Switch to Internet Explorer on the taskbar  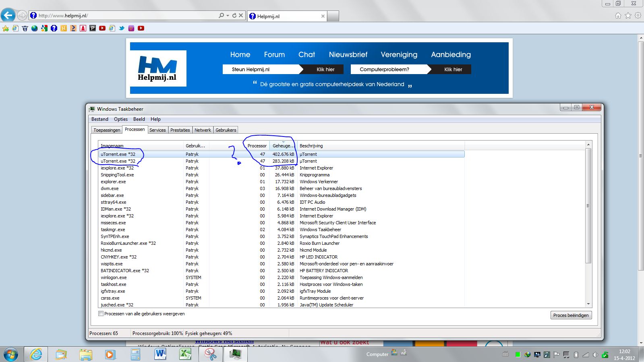coord(36,354)
